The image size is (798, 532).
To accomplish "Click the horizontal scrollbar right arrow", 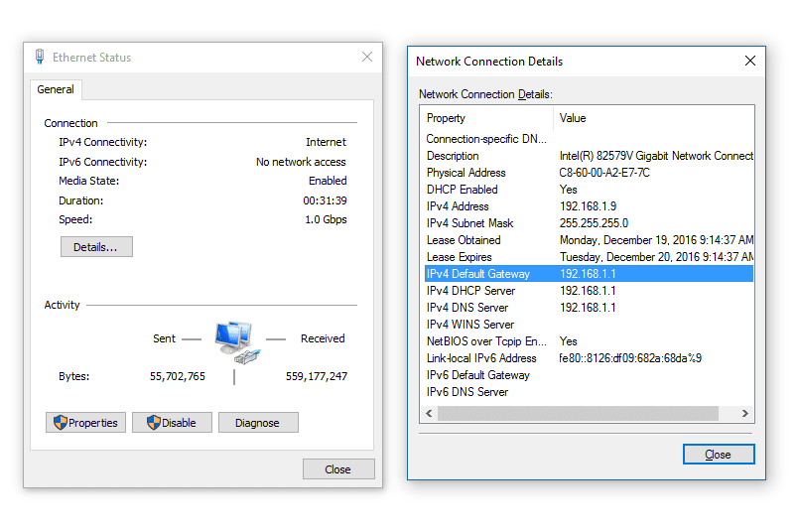I will click(745, 413).
